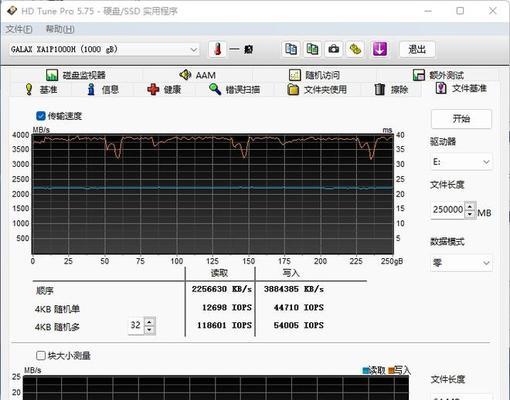Click the 顺序 row label
The height and width of the screenshot is (400, 510).
[45, 291]
